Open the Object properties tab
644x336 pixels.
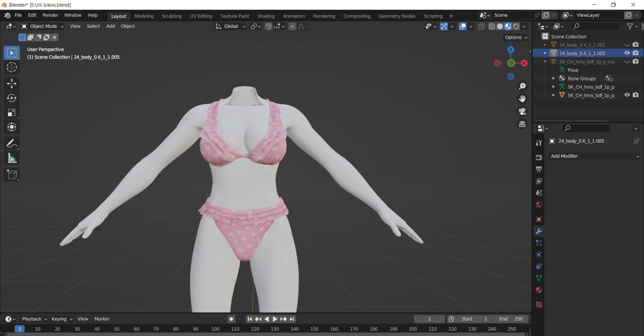coord(539,220)
